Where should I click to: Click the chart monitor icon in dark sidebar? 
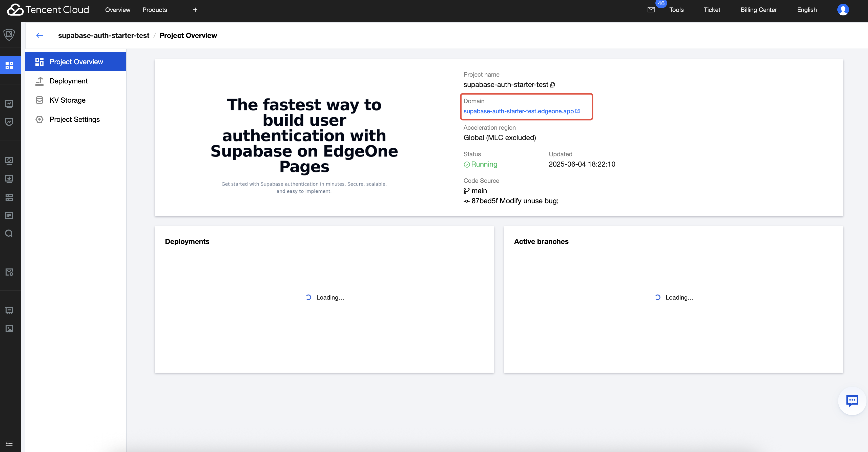point(9,104)
